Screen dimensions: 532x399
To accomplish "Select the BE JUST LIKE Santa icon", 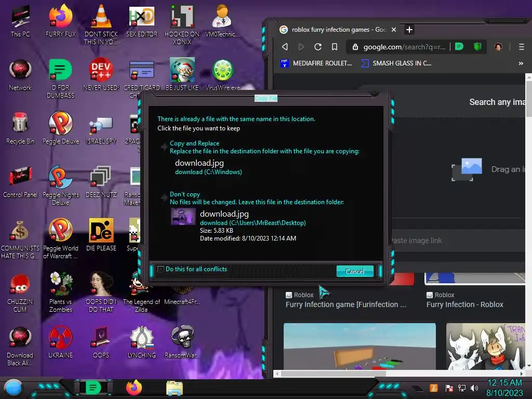I will tap(182, 75).
